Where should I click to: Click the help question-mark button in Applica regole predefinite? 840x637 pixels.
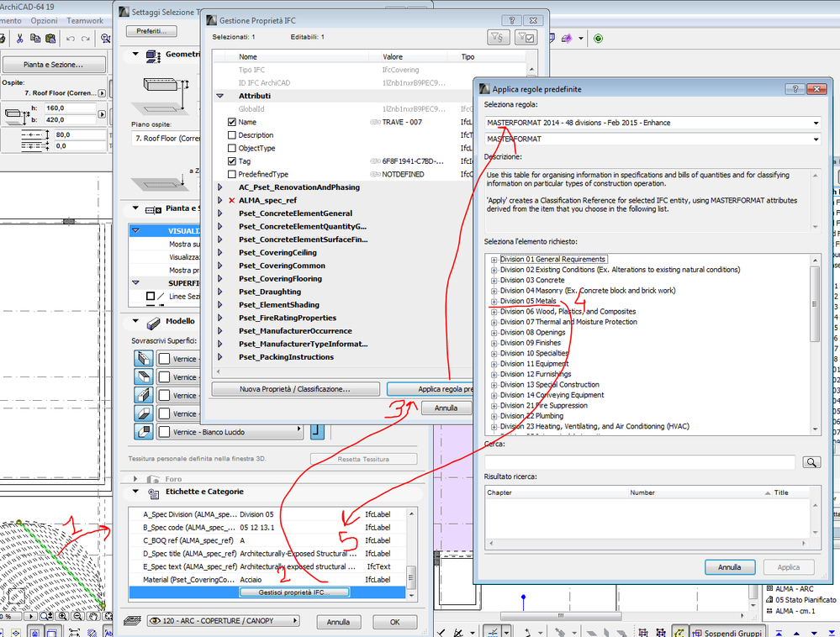coord(795,89)
